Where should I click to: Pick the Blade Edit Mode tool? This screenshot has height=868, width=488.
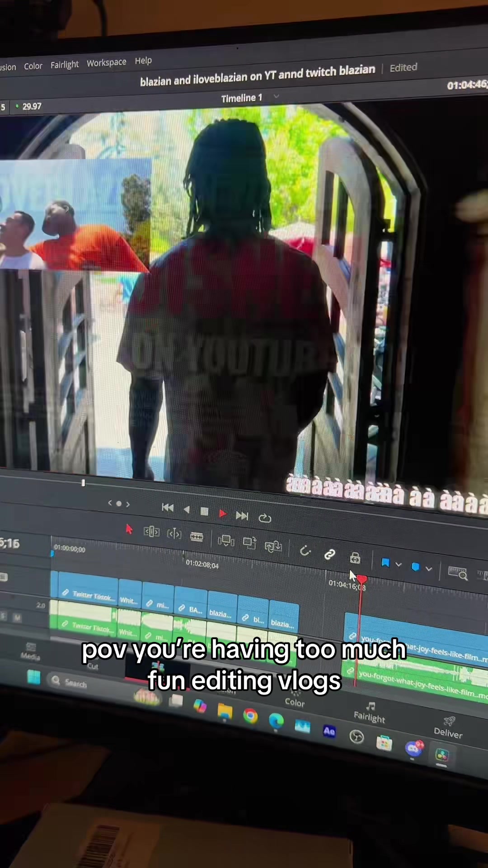(197, 537)
